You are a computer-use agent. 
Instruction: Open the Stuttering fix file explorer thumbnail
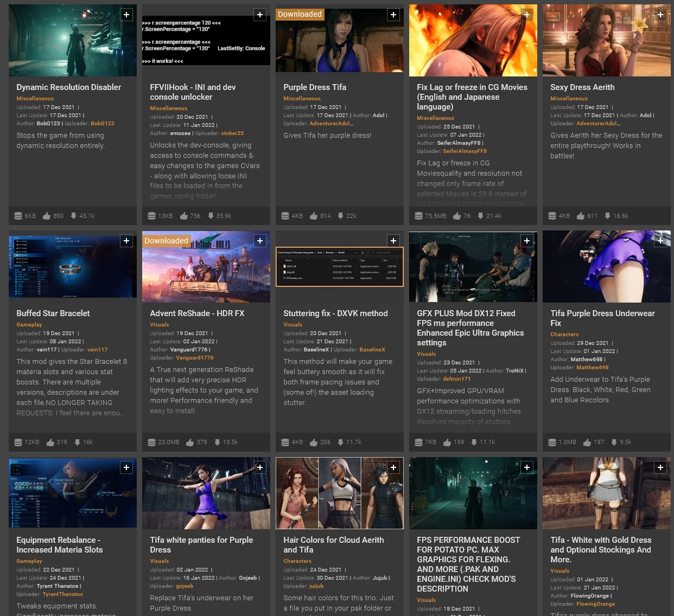coord(340,266)
